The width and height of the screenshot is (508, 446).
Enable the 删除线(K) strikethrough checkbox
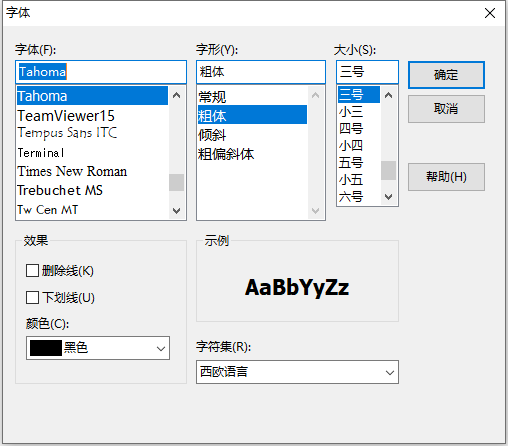(x=32, y=271)
